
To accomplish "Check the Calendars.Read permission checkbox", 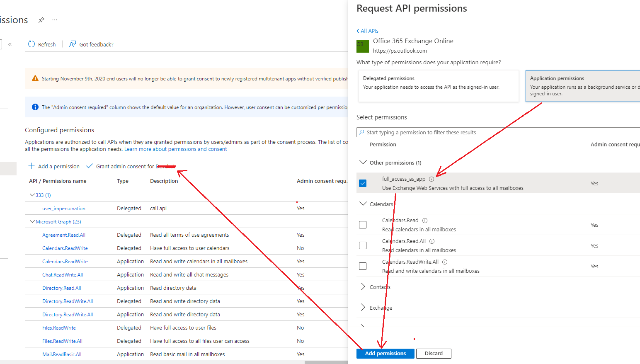I will (x=363, y=225).
